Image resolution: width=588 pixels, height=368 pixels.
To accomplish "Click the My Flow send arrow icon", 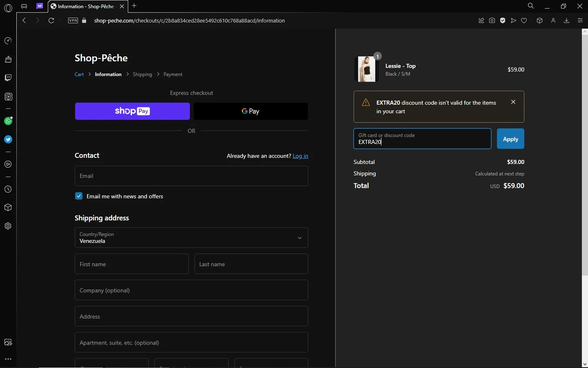I will [513, 20].
